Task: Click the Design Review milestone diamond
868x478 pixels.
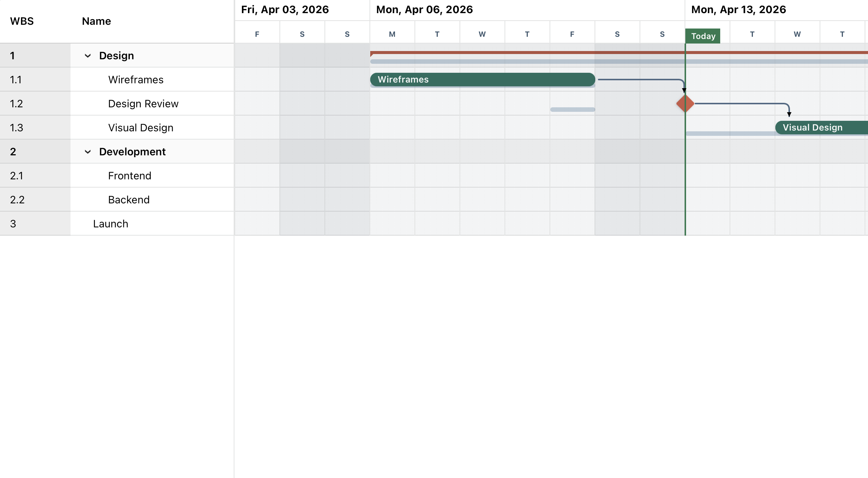Action: pyautogui.click(x=685, y=104)
